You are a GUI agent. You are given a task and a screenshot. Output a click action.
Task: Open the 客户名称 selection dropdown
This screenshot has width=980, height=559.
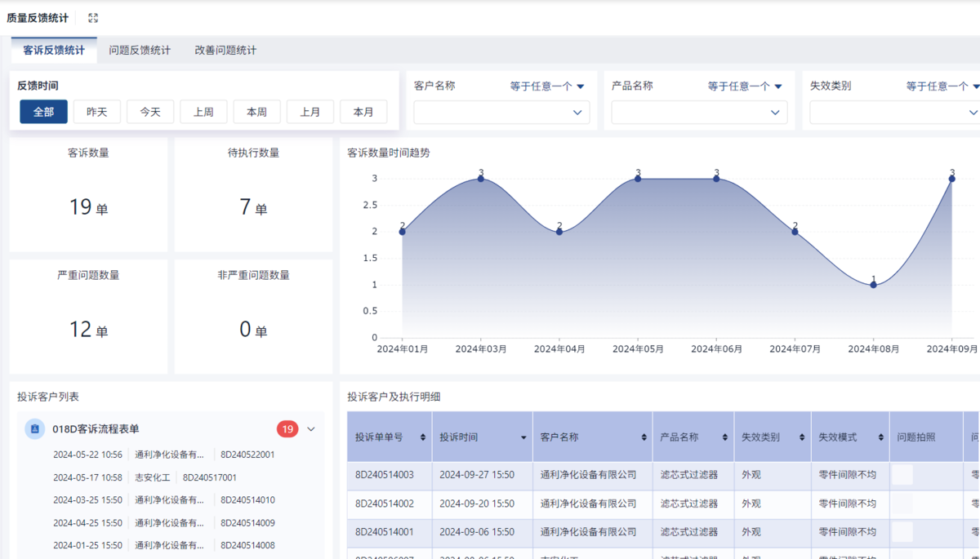(x=501, y=113)
